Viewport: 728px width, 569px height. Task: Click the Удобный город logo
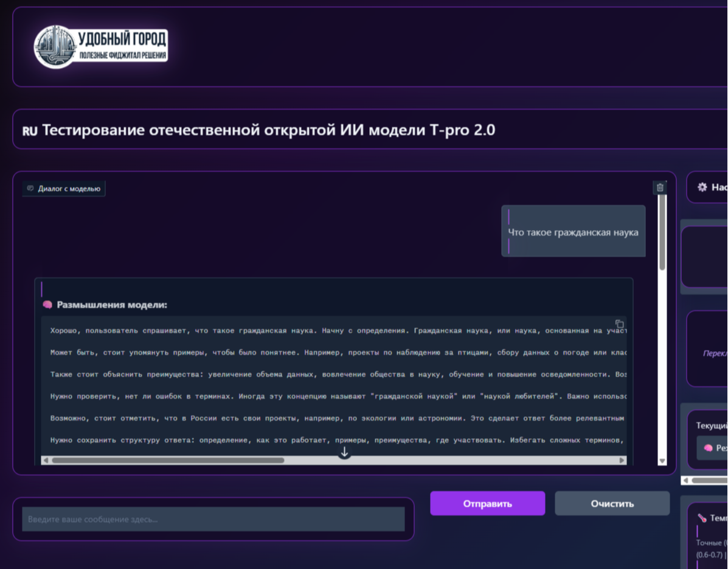click(x=100, y=46)
